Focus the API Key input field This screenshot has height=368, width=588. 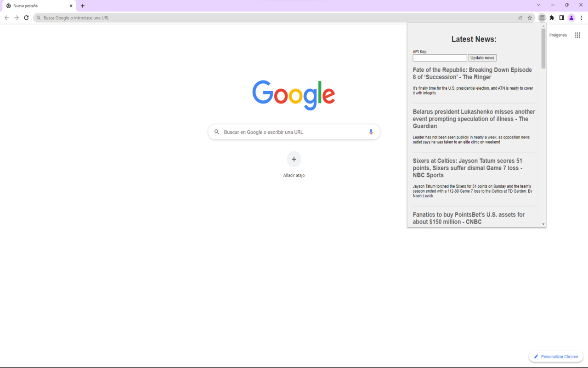[440, 58]
